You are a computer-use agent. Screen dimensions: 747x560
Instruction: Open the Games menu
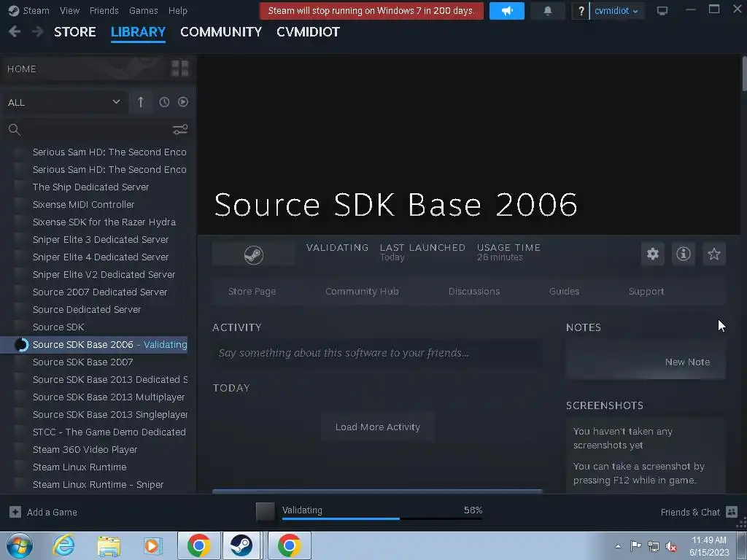click(x=144, y=10)
